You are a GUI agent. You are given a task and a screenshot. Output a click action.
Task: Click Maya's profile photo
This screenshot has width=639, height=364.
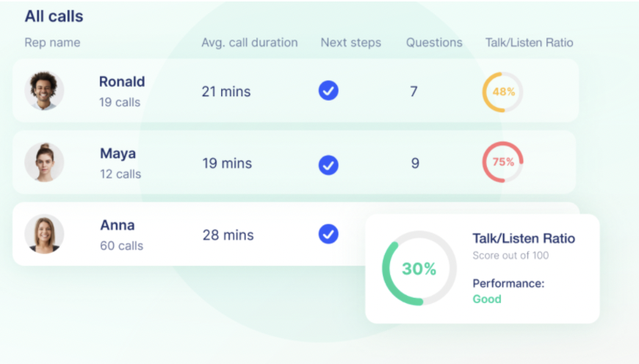tap(44, 163)
